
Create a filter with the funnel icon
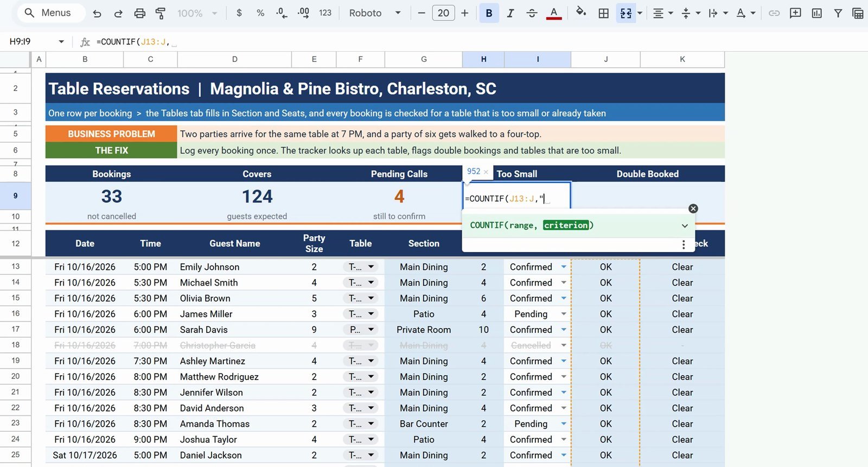pos(838,13)
